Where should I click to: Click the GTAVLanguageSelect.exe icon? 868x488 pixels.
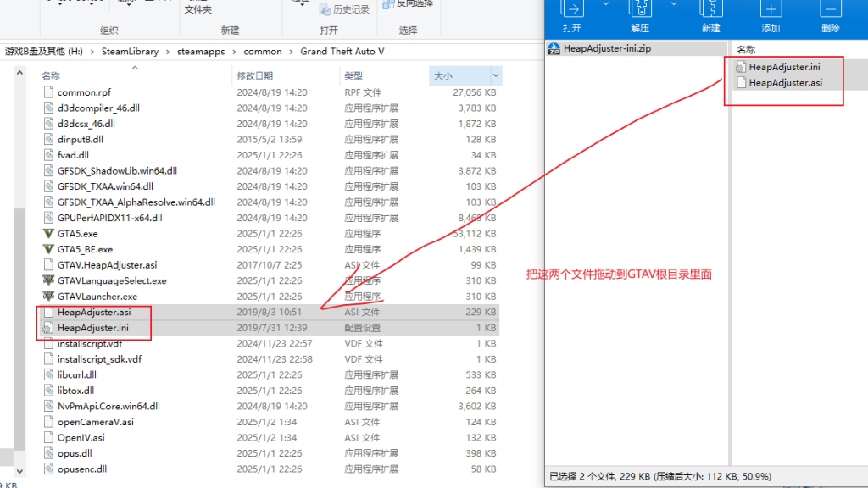pos(48,280)
